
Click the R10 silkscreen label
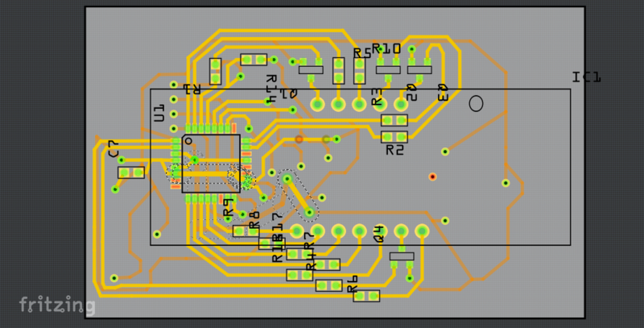tap(386, 48)
